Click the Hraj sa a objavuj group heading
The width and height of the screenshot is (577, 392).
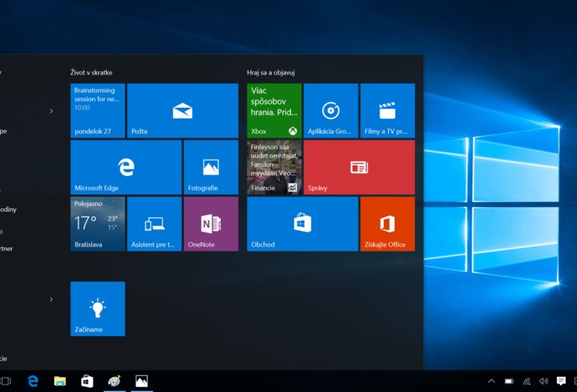[271, 73]
